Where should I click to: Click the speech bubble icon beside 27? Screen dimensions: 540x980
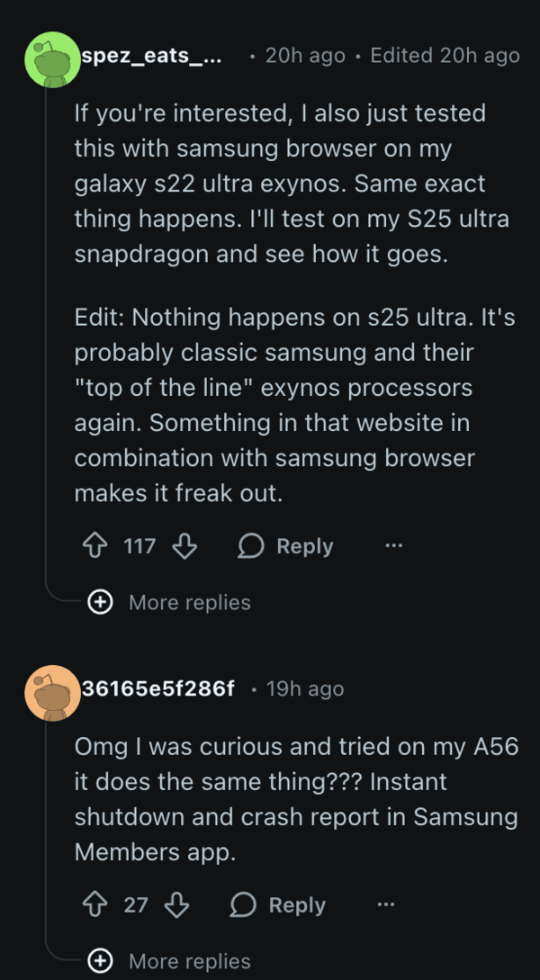pos(243,904)
